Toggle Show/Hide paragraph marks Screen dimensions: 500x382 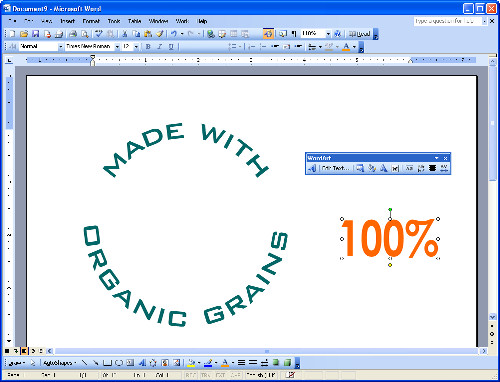pyautogui.click(x=294, y=34)
